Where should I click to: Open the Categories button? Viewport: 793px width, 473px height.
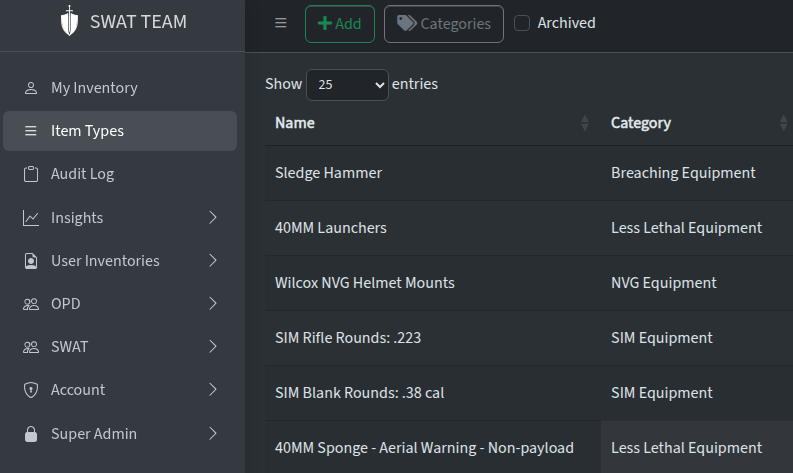point(443,24)
